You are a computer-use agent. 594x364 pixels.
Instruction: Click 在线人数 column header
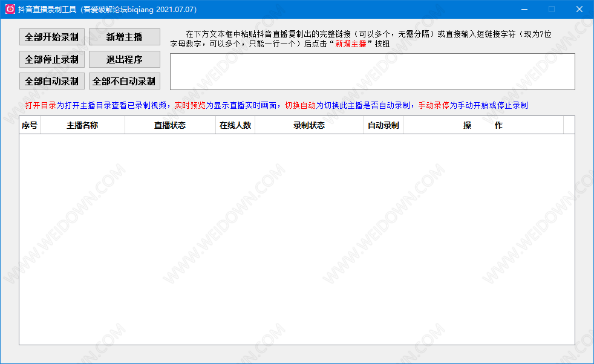235,125
